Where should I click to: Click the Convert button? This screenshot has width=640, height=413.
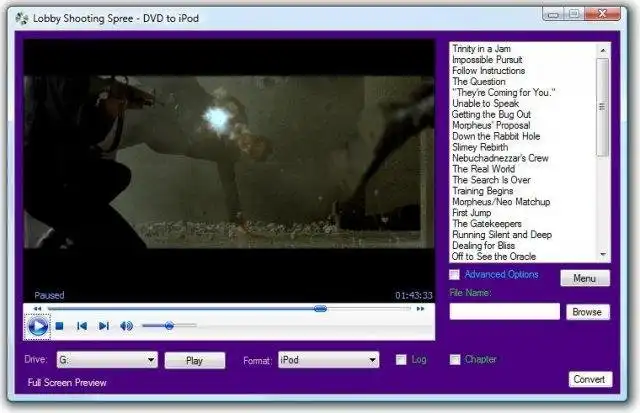tap(590, 379)
